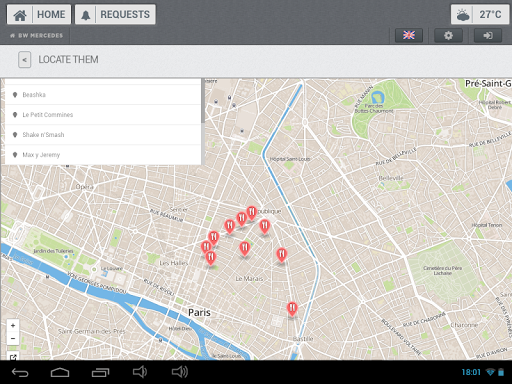Lower volume using Android volume-down icon
The width and height of the screenshot is (512, 384).
(140, 372)
